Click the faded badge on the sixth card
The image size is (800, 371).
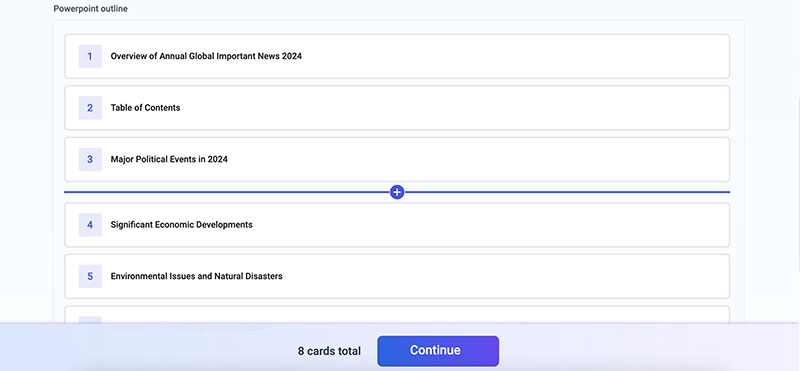(90, 320)
